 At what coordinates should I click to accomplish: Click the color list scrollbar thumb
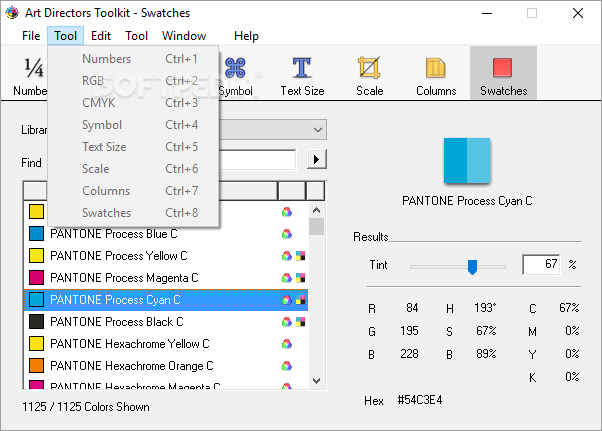coord(316,226)
